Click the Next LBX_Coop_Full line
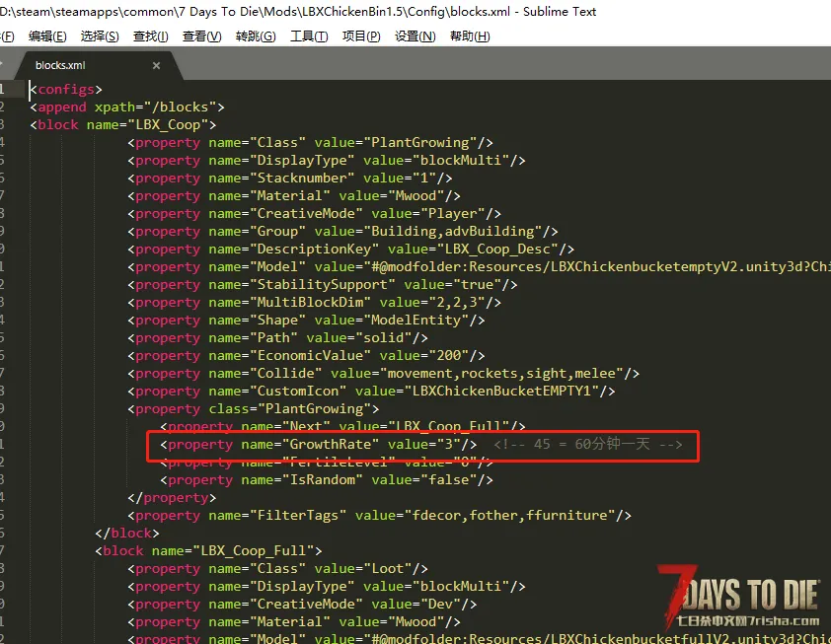831x644 pixels. point(342,426)
